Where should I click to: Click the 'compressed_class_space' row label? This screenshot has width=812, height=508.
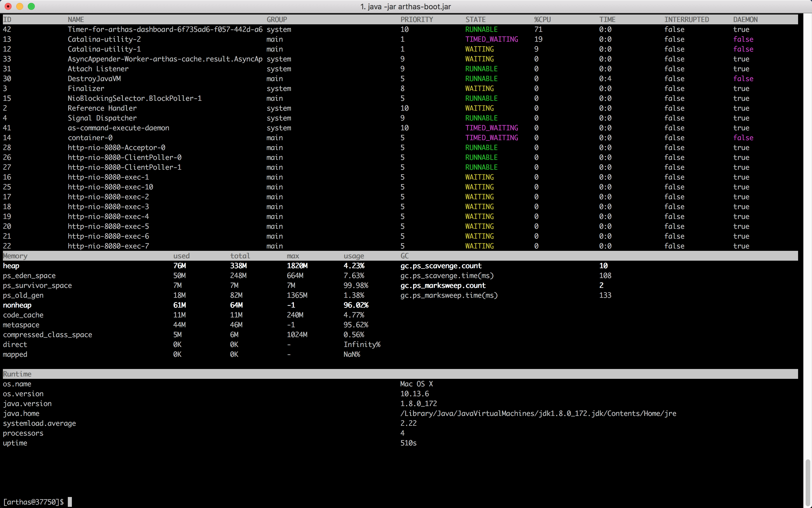(x=48, y=335)
